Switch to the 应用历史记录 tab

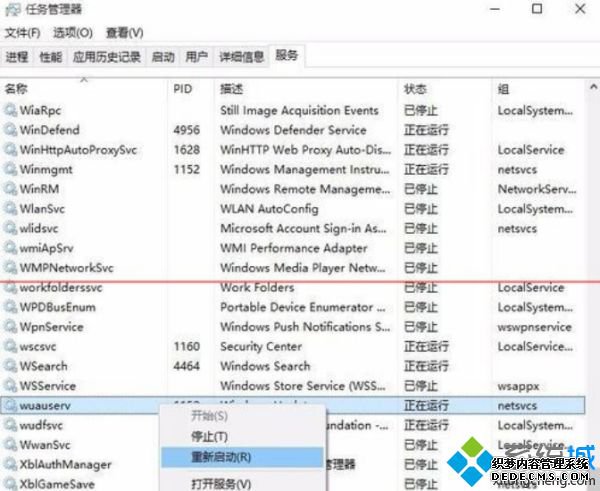pyautogui.click(x=107, y=57)
